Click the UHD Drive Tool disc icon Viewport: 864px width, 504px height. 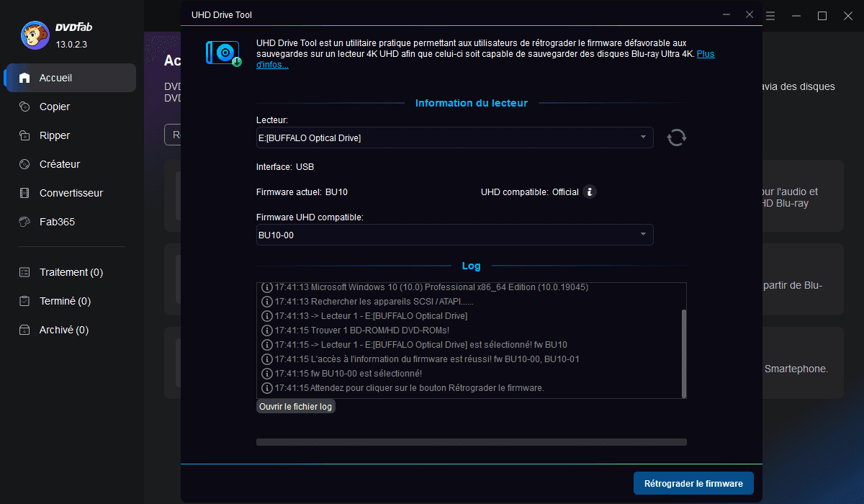[224, 53]
